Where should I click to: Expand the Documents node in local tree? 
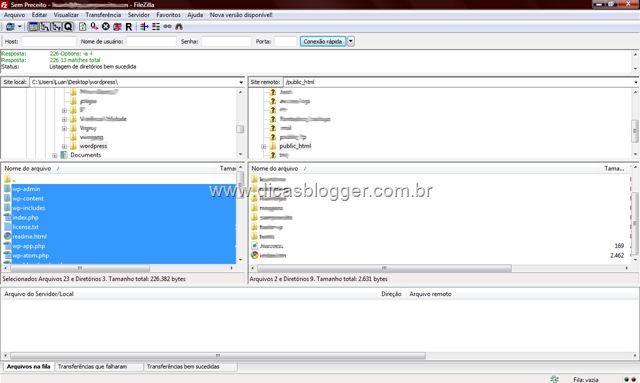[x=54, y=156]
